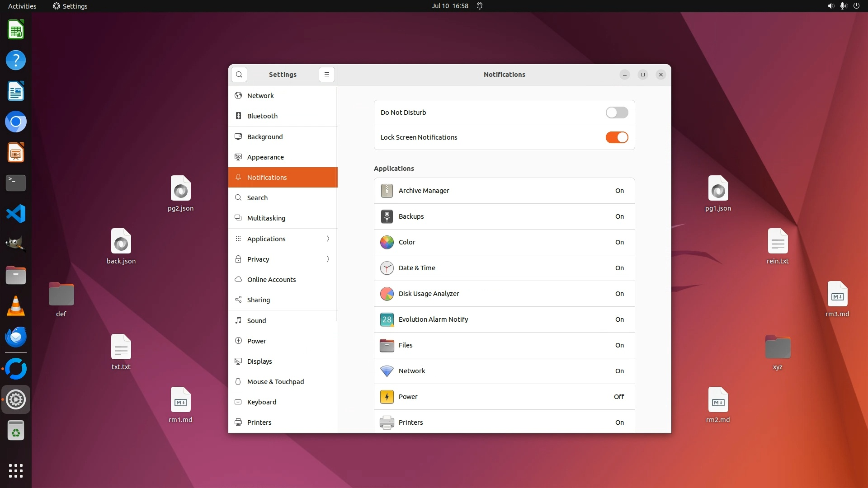
Task: Launch VLC from the dock
Action: tap(16, 306)
